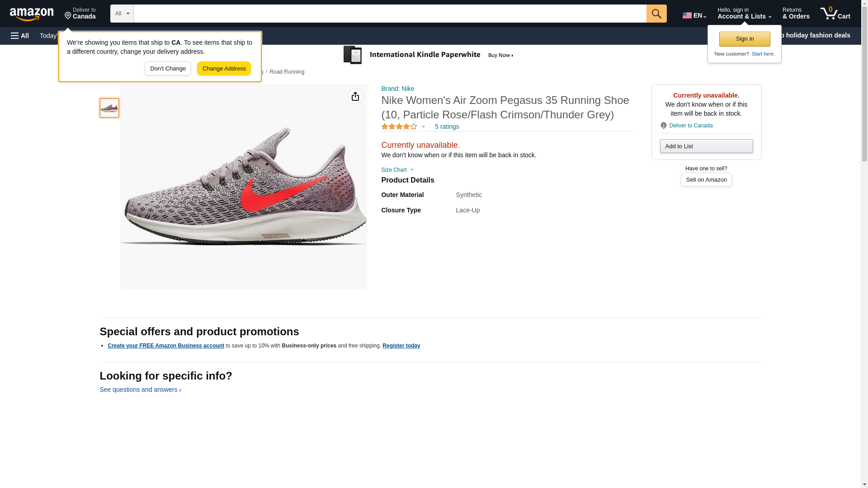The width and height of the screenshot is (868, 488).
Task: Click the Change Address button
Action: [x=224, y=69]
